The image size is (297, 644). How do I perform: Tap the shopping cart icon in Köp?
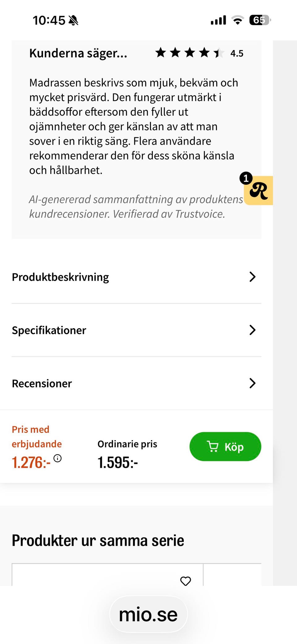(213, 447)
